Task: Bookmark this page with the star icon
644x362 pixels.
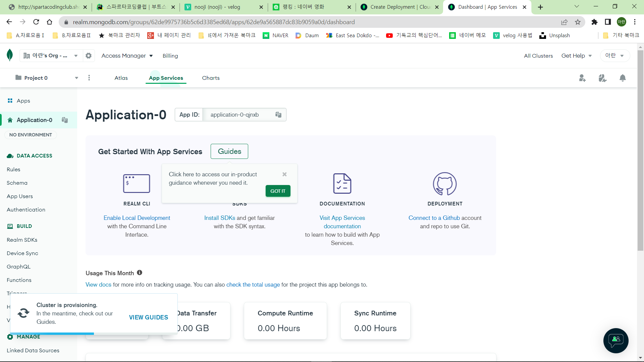Action: pyautogui.click(x=578, y=22)
